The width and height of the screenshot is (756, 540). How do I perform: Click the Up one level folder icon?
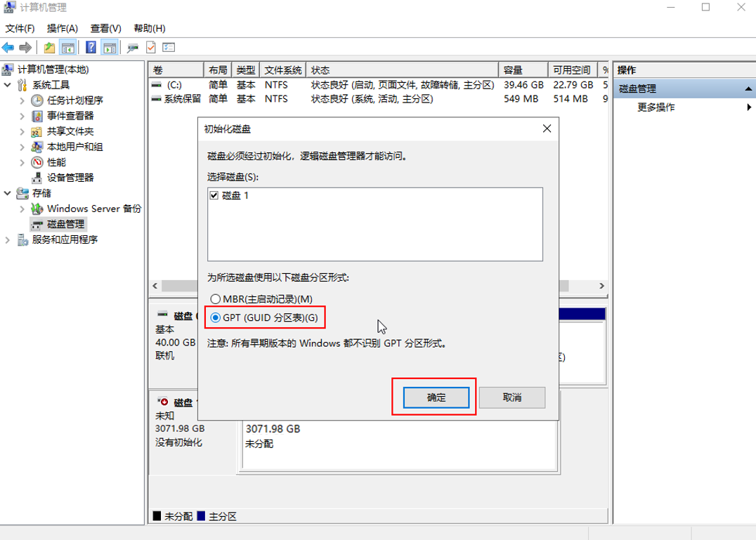point(49,47)
